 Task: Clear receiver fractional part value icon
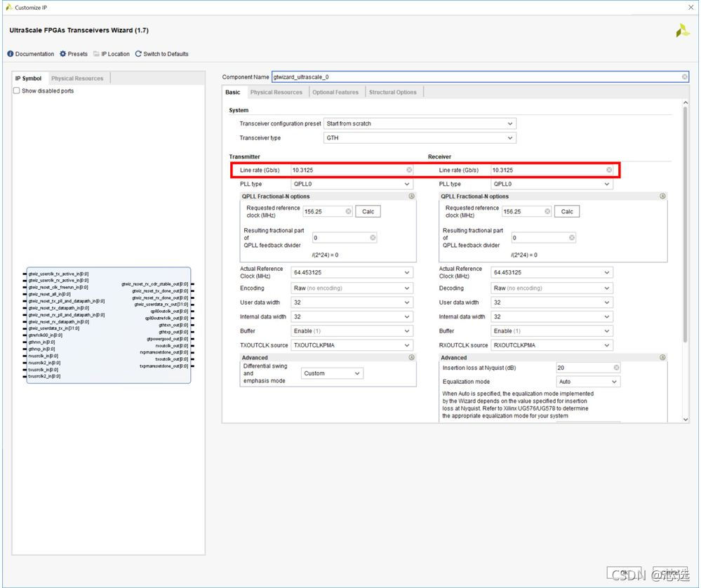click(x=572, y=237)
